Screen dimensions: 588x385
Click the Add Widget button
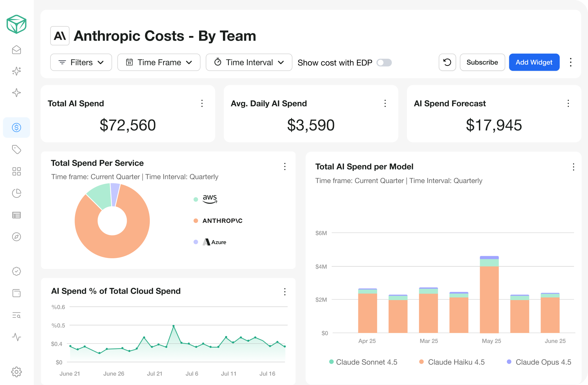coord(534,62)
